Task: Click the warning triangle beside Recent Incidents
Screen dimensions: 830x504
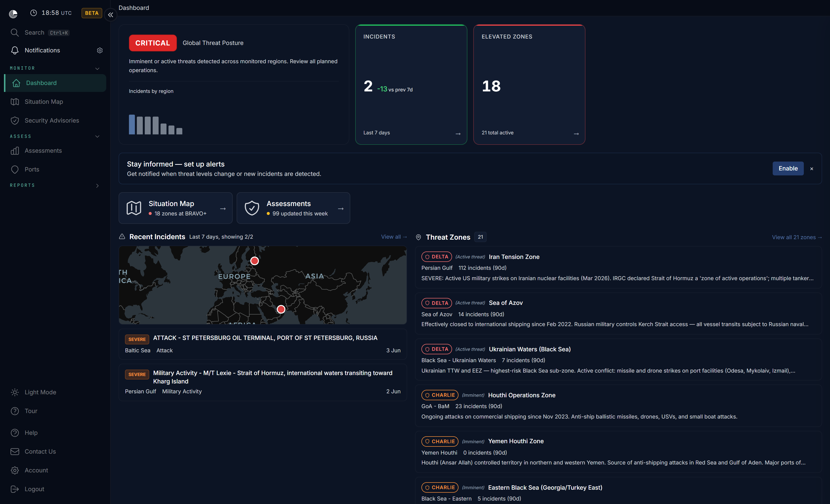Action: (122, 236)
